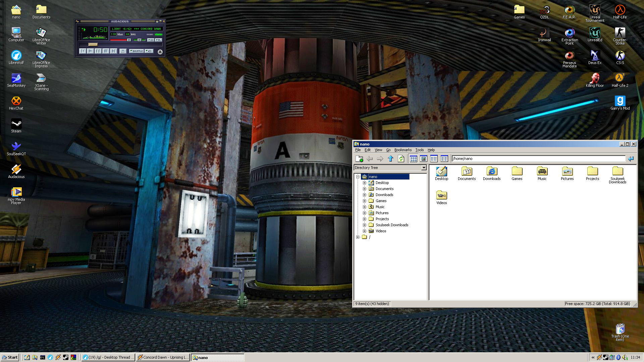Screen dimensions: 644x362
Task: Expand the Desktop folder in directory tree
Action: (x=365, y=183)
